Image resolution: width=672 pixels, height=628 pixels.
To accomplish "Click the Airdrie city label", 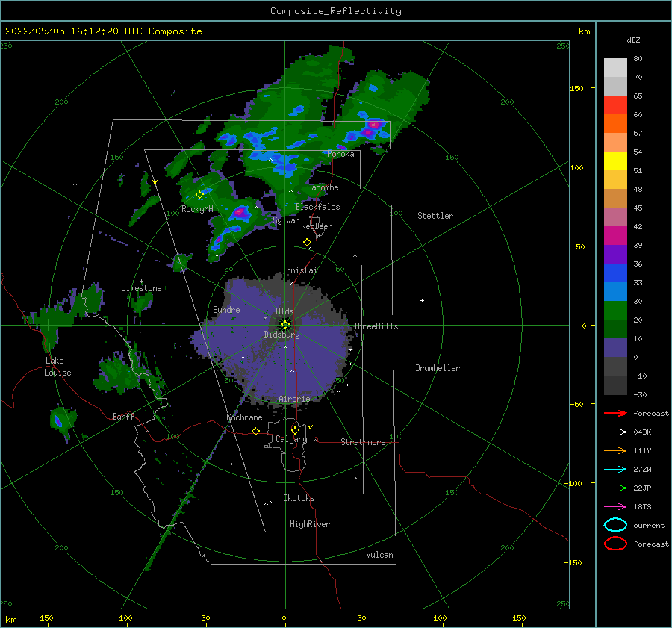I will (x=294, y=399).
